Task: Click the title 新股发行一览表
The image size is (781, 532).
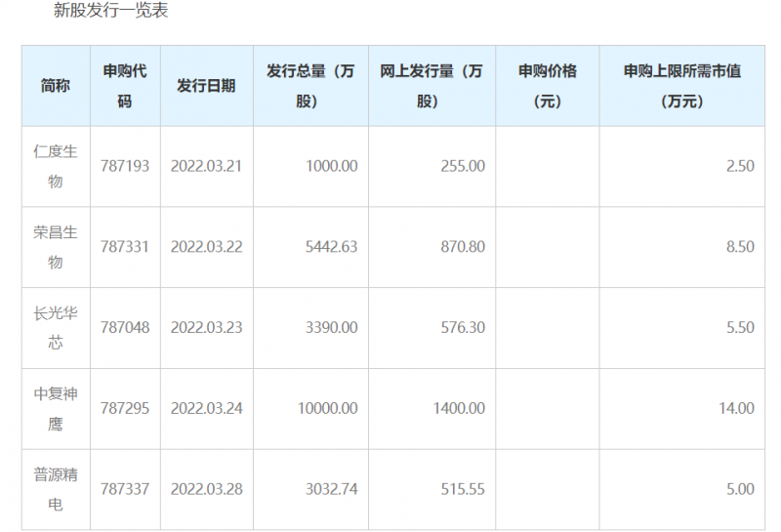Action: coord(110,10)
